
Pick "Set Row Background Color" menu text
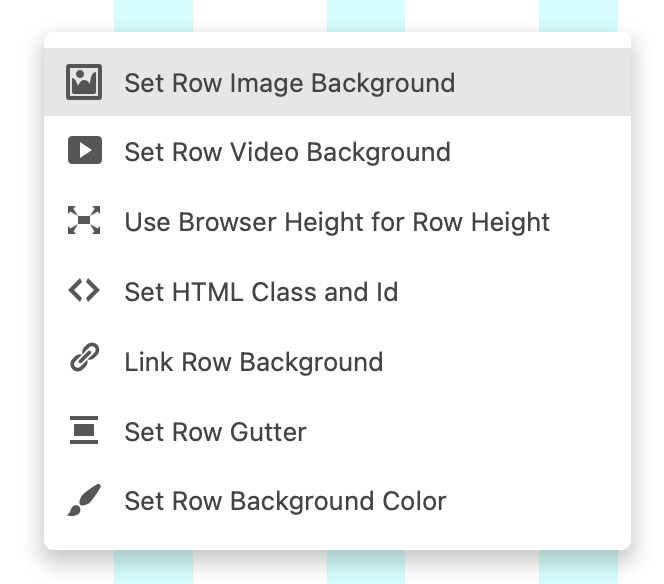tap(285, 501)
